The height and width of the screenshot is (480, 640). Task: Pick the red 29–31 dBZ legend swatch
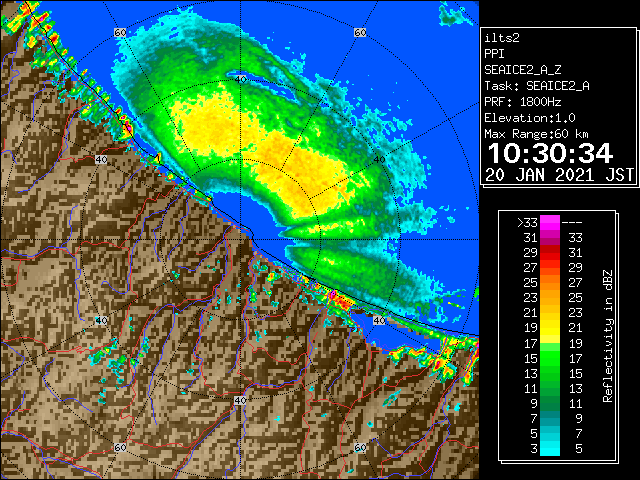click(550, 253)
